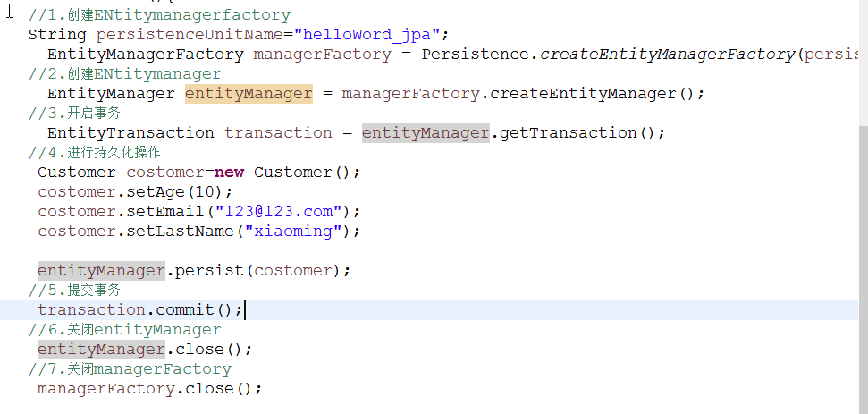Click comment "//2.创建ENtitymanager"
The height and width of the screenshot is (414, 868).
point(125,73)
